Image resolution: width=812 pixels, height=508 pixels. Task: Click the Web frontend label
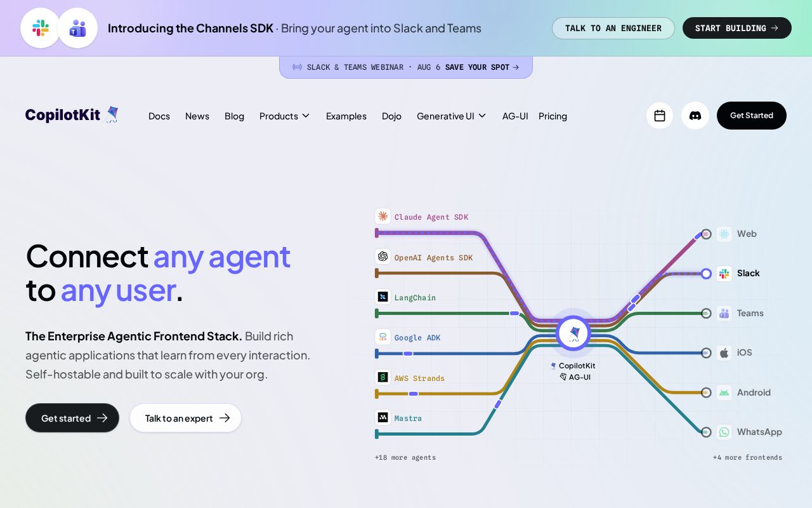747,234
